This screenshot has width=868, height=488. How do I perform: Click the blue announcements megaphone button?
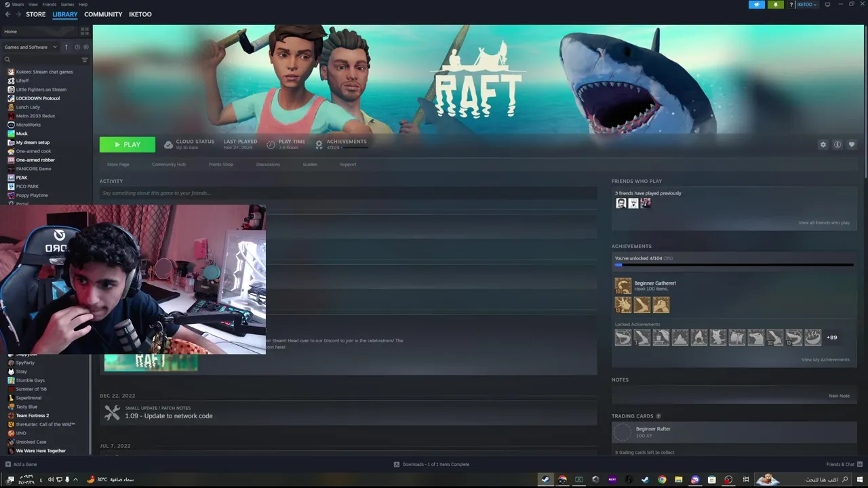coord(757,5)
